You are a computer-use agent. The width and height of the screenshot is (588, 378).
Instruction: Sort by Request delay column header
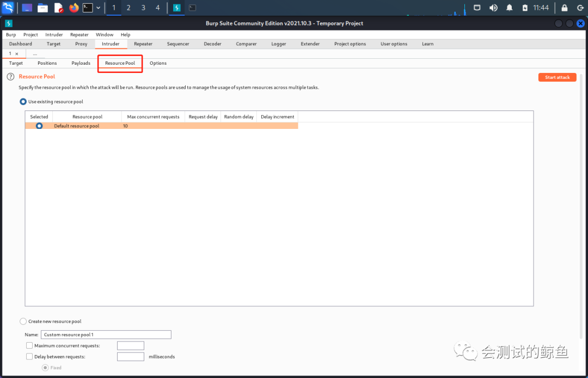[203, 117]
